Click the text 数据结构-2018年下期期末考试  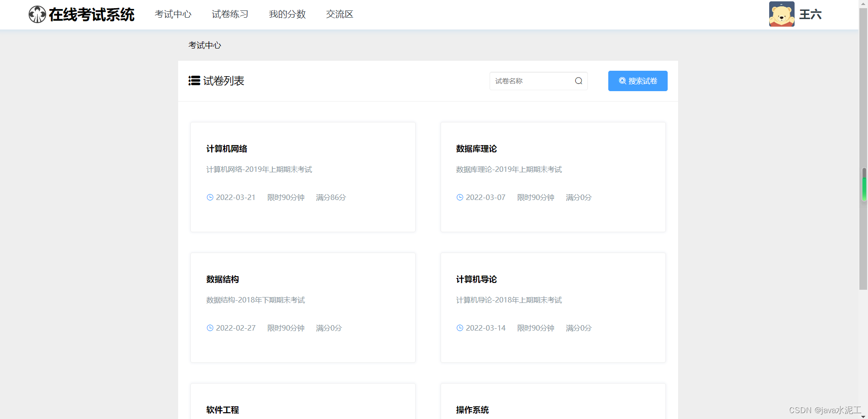[256, 300]
